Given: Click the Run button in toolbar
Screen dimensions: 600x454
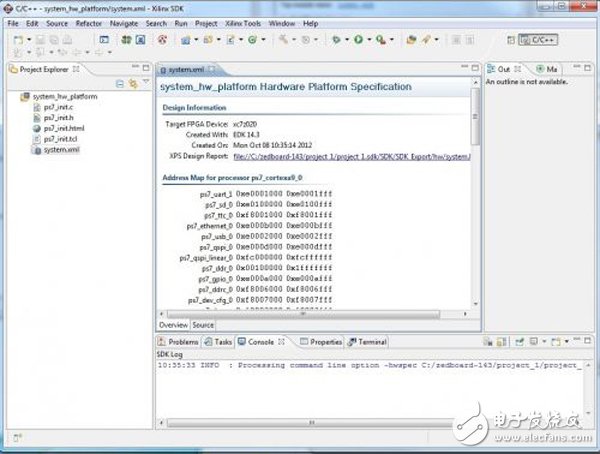Looking at the screenshot, I should [358, 40].
